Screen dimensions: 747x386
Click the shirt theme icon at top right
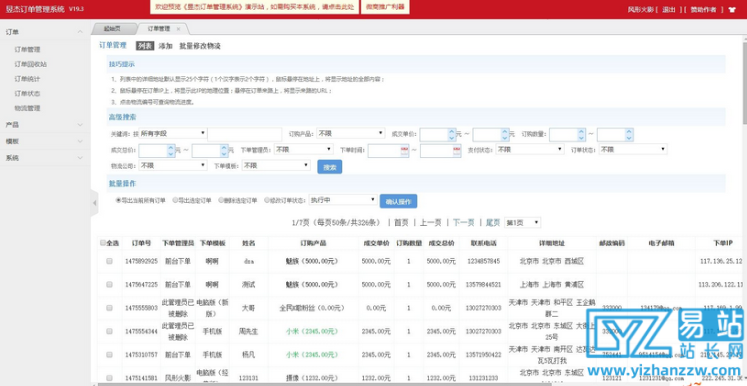(x=732, y=9)
